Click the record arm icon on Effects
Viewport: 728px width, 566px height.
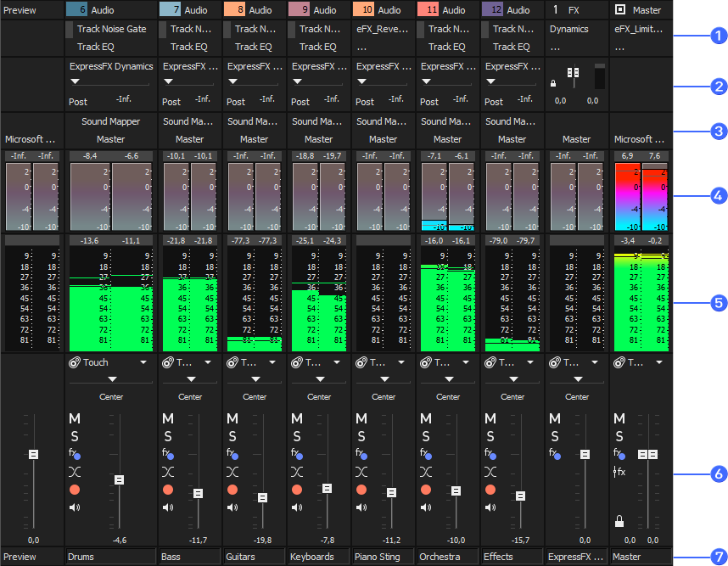coord(490,490)
